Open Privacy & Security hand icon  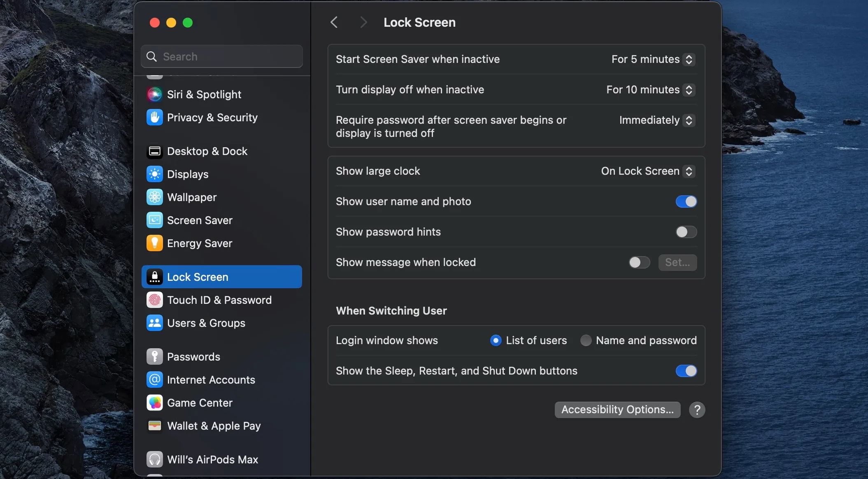[x=154, y=118]
